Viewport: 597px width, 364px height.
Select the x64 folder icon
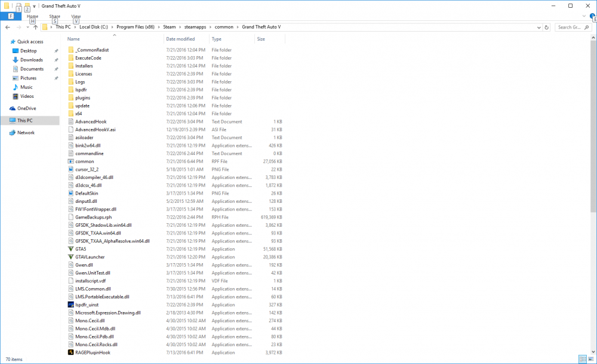coord(71,114)
